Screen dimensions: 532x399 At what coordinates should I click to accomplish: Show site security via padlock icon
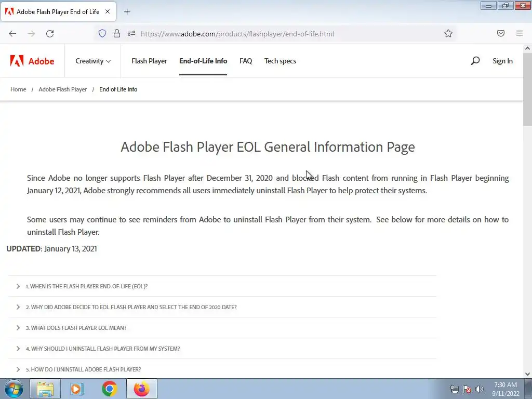pyautogui.click(x=117, y=33)
